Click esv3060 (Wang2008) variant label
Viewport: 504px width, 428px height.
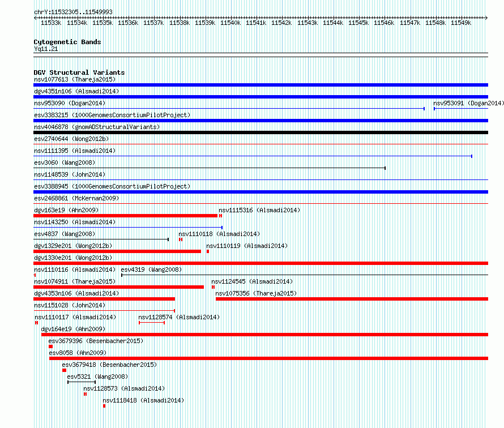coord(65,162)
